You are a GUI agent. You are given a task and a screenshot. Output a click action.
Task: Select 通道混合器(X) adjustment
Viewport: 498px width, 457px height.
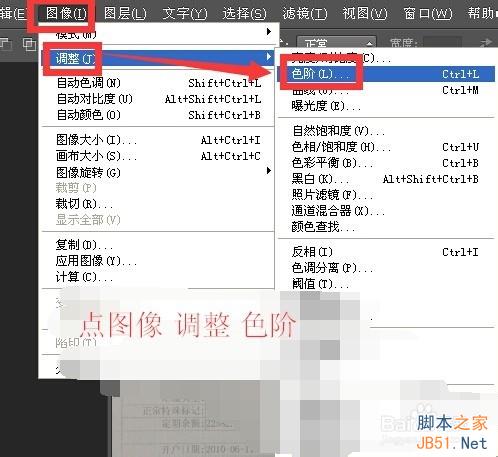pos(386,211)
